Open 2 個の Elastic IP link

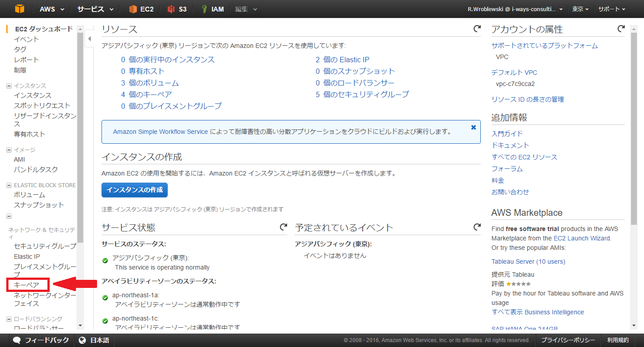(x=343, y=60)
